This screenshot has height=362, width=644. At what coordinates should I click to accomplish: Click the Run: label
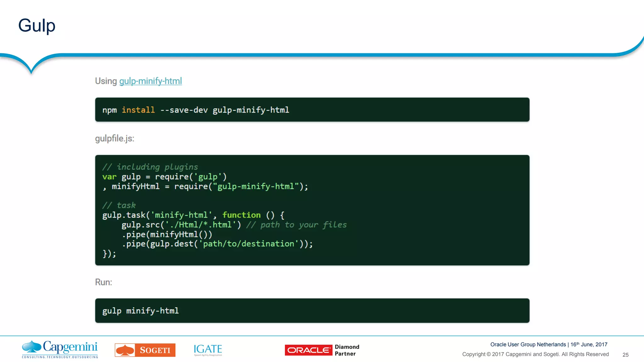pyautogui.click(x=103, y=282)
